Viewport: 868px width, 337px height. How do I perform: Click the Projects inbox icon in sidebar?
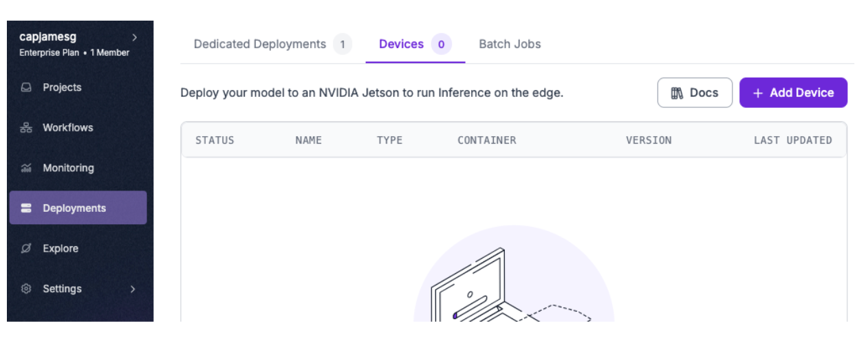point(26,87)
